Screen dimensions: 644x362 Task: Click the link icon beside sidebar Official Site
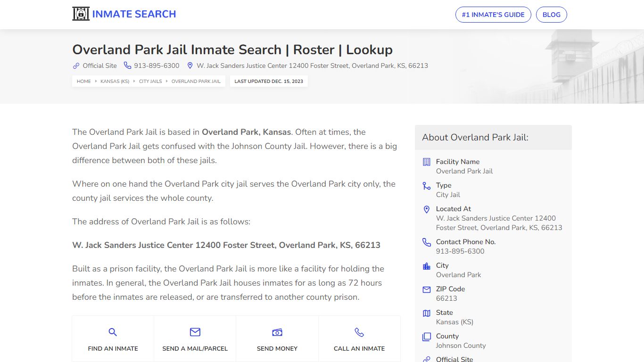click(x=427, y=359)
